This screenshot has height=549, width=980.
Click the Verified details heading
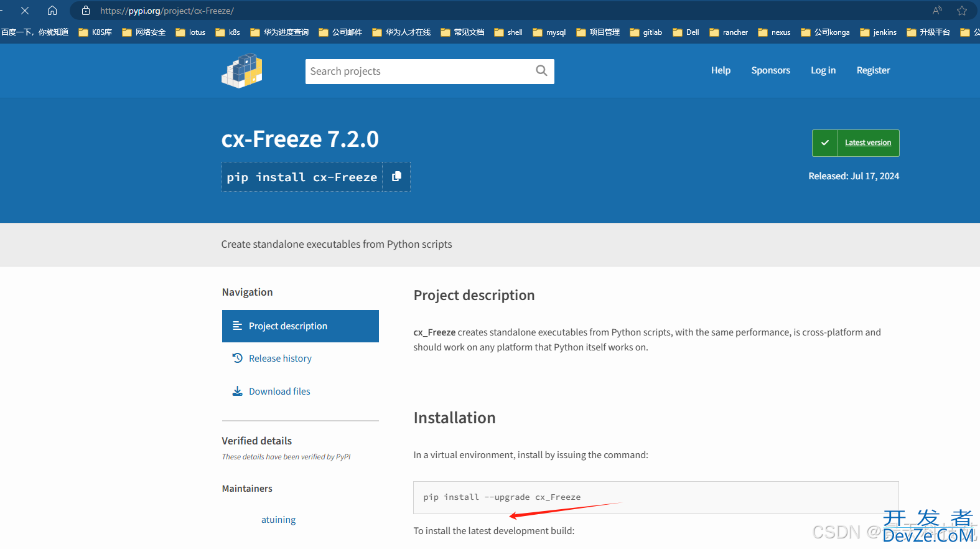(x=257, y=441)
